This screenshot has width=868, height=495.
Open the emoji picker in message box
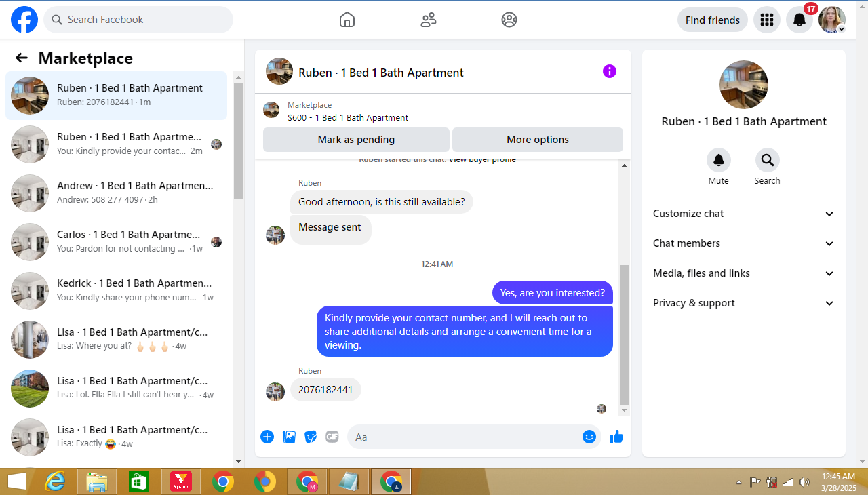click(x=589, y=437)
